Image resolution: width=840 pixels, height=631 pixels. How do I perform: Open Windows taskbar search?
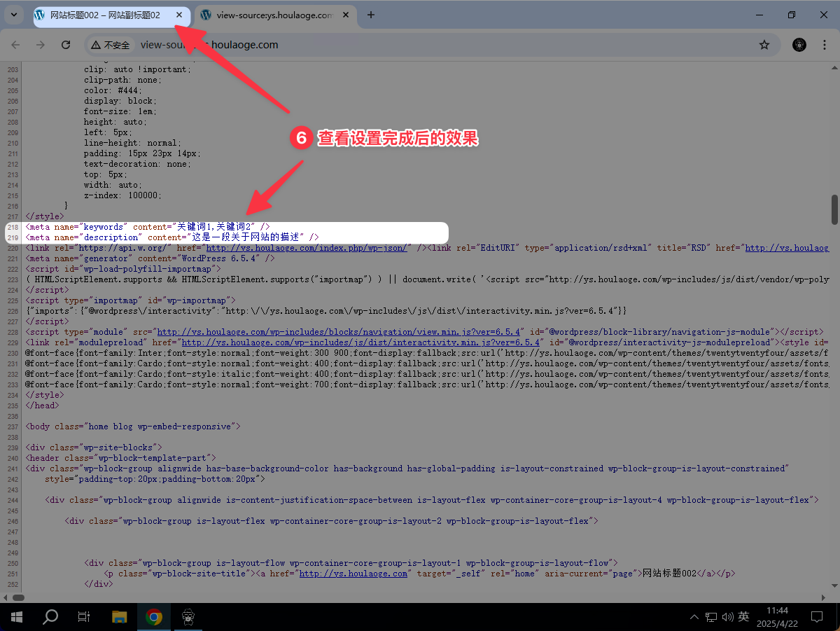click(50, 617)
